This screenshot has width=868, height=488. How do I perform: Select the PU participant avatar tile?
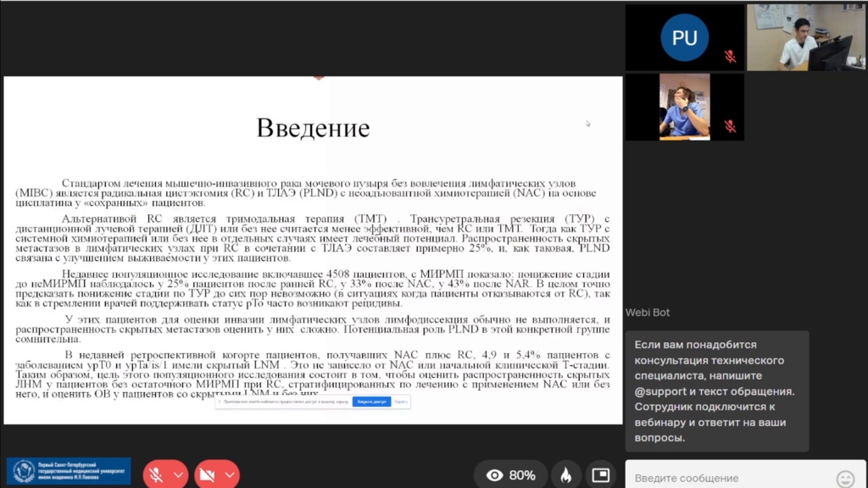684,38
